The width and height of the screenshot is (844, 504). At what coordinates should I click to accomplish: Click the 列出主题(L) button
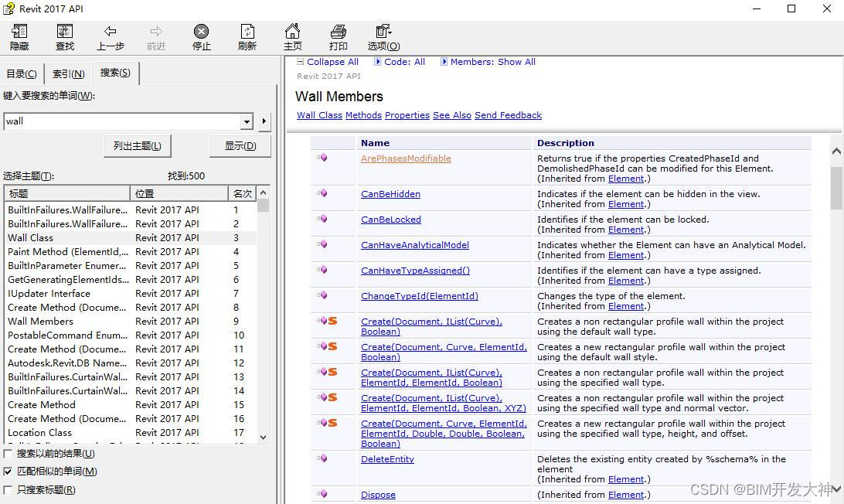coord(138,146)
